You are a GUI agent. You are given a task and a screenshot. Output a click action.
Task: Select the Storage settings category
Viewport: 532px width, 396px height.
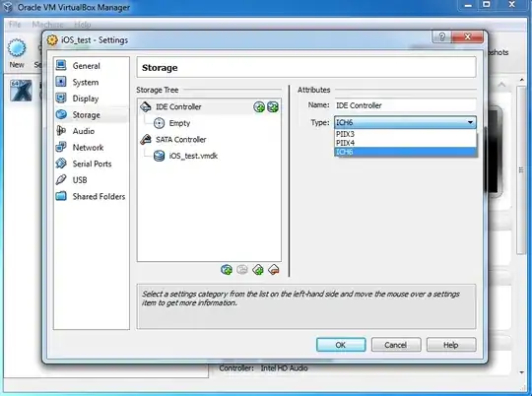[x=91, y=114]
